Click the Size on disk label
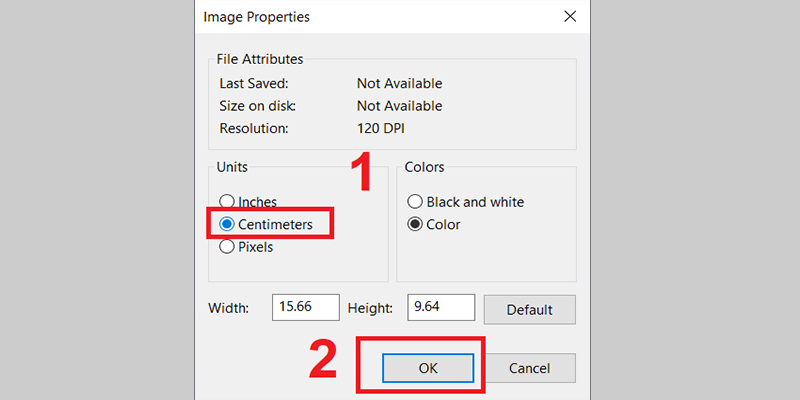 tap(257, 106)
